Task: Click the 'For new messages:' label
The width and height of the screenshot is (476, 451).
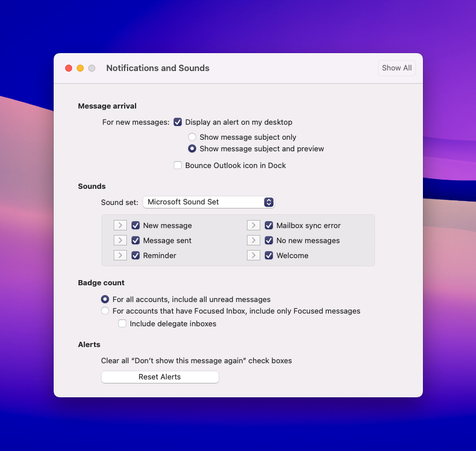Action: click(136, 122)
